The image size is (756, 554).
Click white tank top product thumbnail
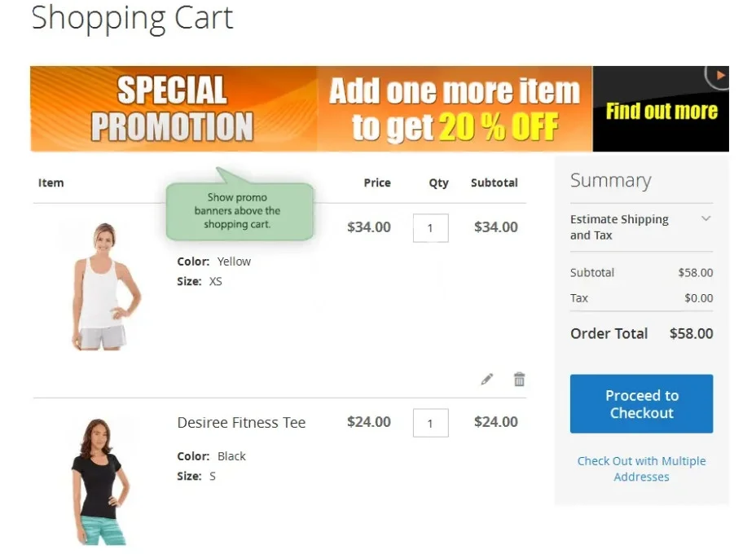103,287
